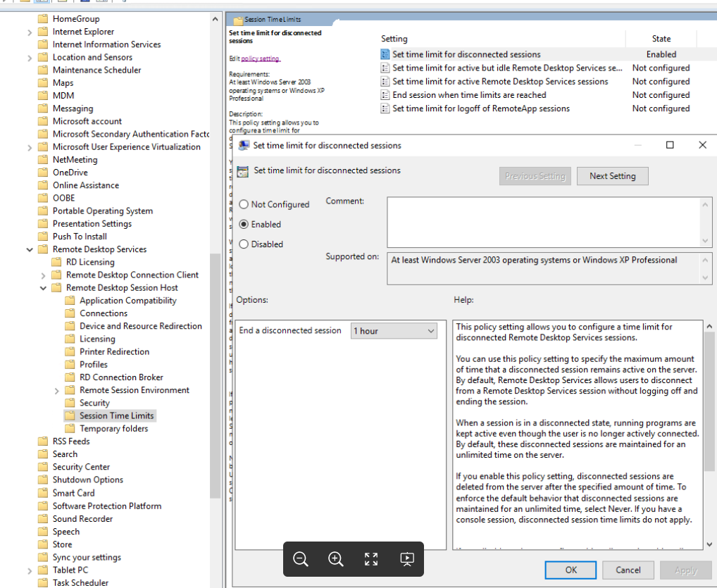Click folder icon beside RSS Feeds
The height and width of the screenshot is (588, 717).
43,442
